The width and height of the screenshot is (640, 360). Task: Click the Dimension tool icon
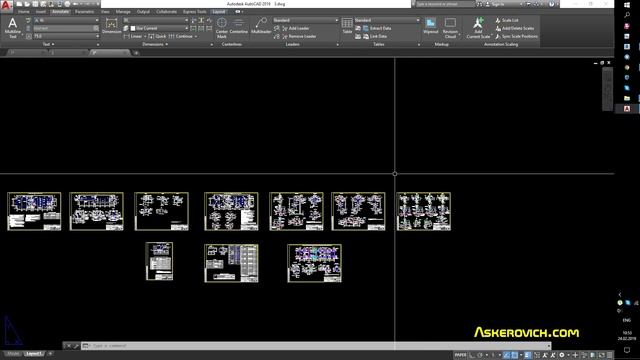coord(111,26)
